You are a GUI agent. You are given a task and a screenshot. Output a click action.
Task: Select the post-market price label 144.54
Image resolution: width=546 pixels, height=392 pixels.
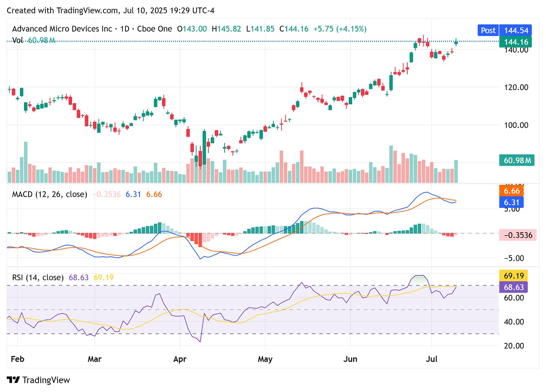[x=516, y=30]
